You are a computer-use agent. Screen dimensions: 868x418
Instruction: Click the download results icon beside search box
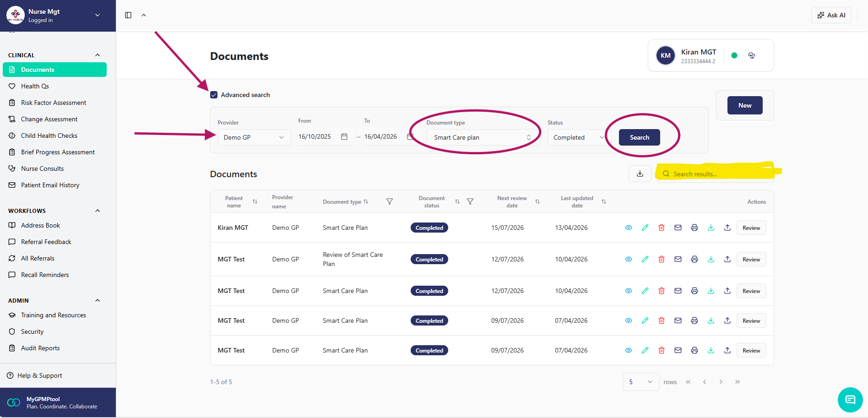(640, 174)
